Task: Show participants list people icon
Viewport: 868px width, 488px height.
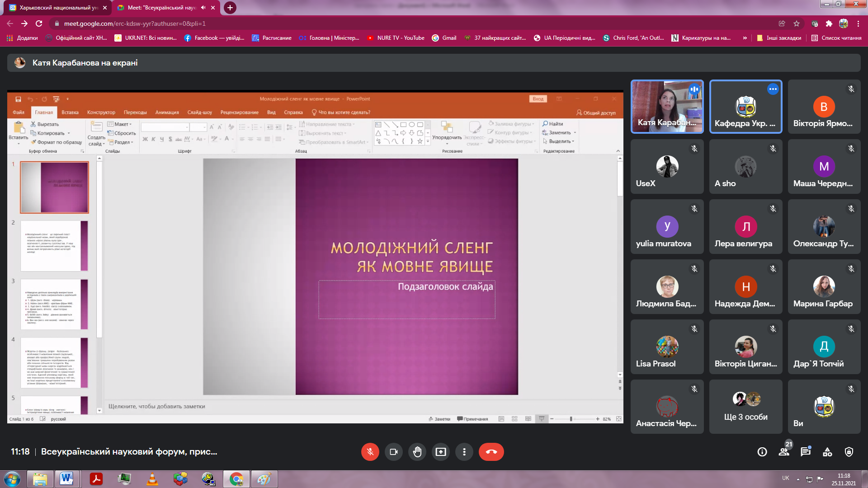Action: click(x=784, y=452)
